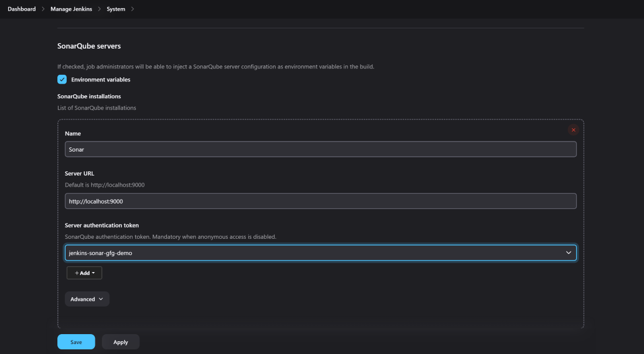This screenshot has height=354, width=644.
Task: Select the System breadcrumb item
Action: (x=116, y=9)
